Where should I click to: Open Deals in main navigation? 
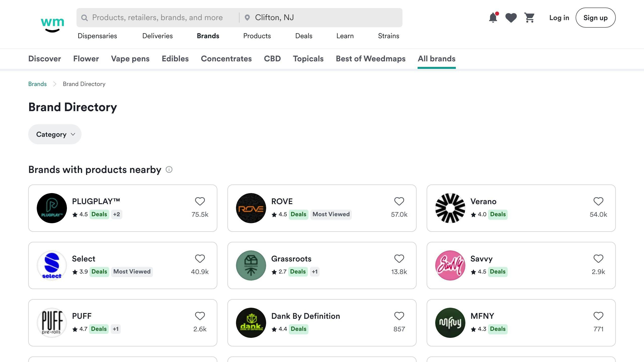[x=304, y=36]
